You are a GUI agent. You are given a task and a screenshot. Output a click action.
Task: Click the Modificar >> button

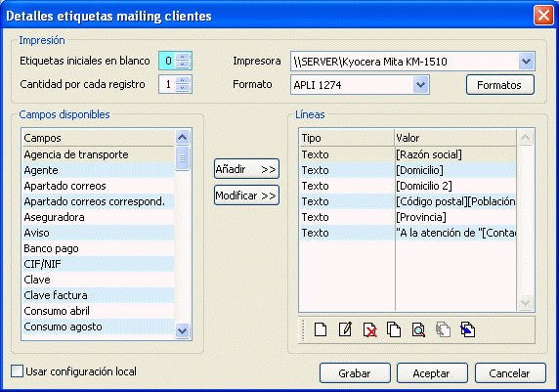(x=246, y=196)
